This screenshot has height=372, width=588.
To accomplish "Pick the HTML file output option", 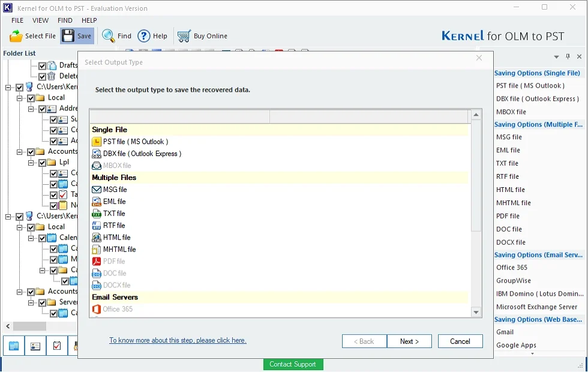I will (x=116, y=238).
